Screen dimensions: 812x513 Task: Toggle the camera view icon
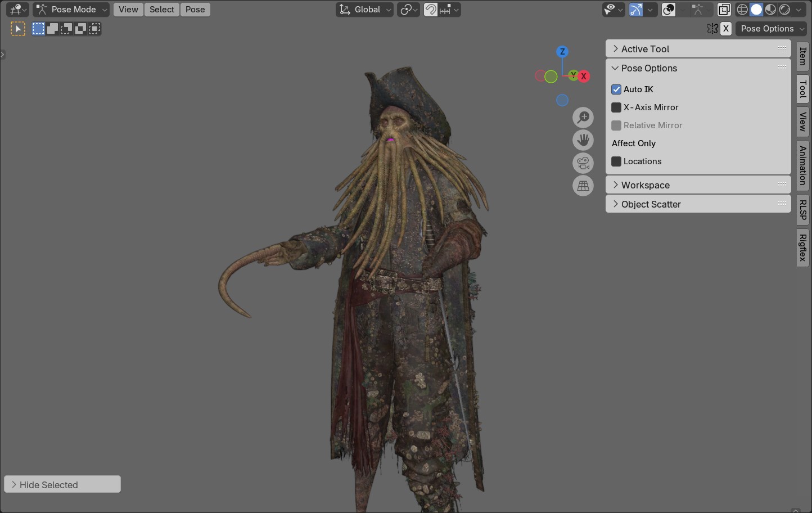[x=583, y=163]
